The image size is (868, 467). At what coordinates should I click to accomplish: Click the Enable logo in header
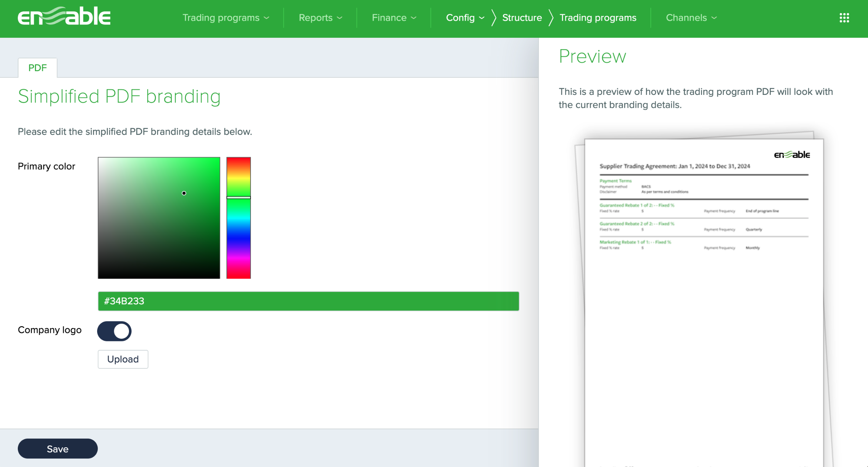[x=64, y=16]
